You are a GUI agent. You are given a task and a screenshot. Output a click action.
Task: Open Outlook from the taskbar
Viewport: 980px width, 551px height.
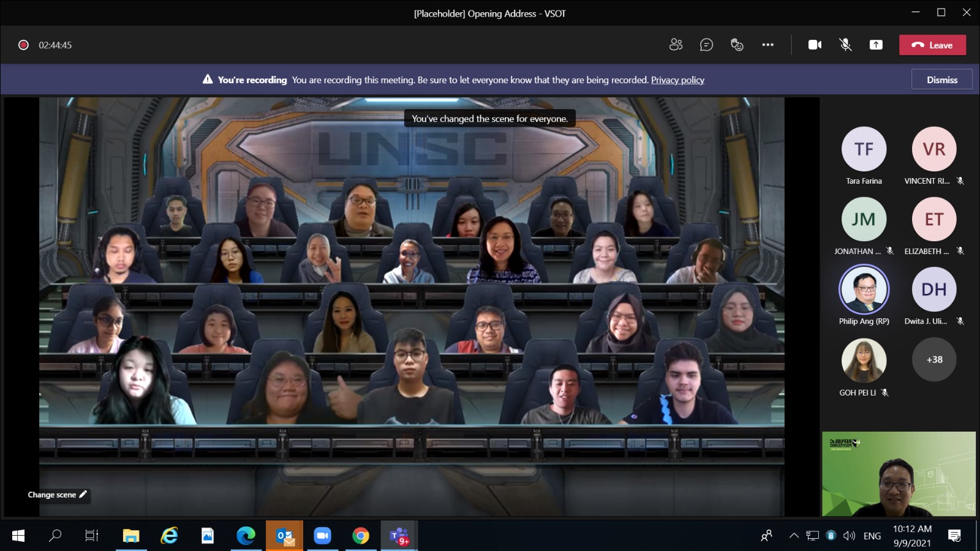[285, 536]
